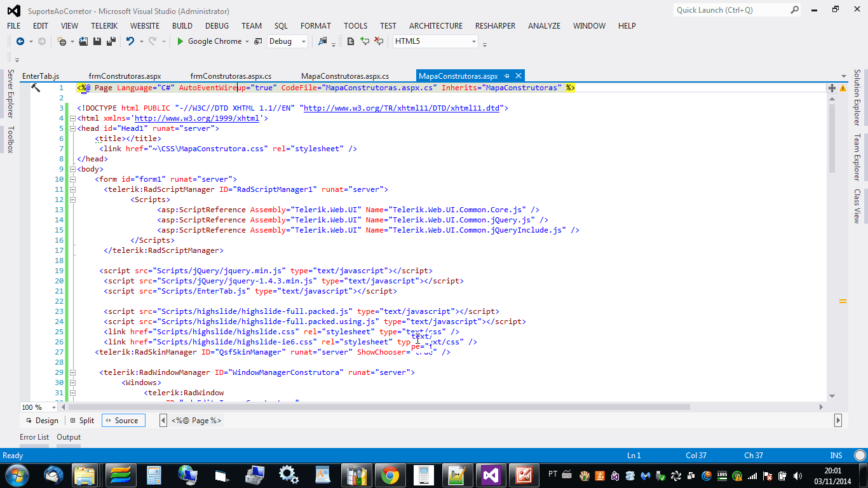Click the xhtml11.dtd URL link
The width and height of the screenshot is (868, 488).
(402, 108)
